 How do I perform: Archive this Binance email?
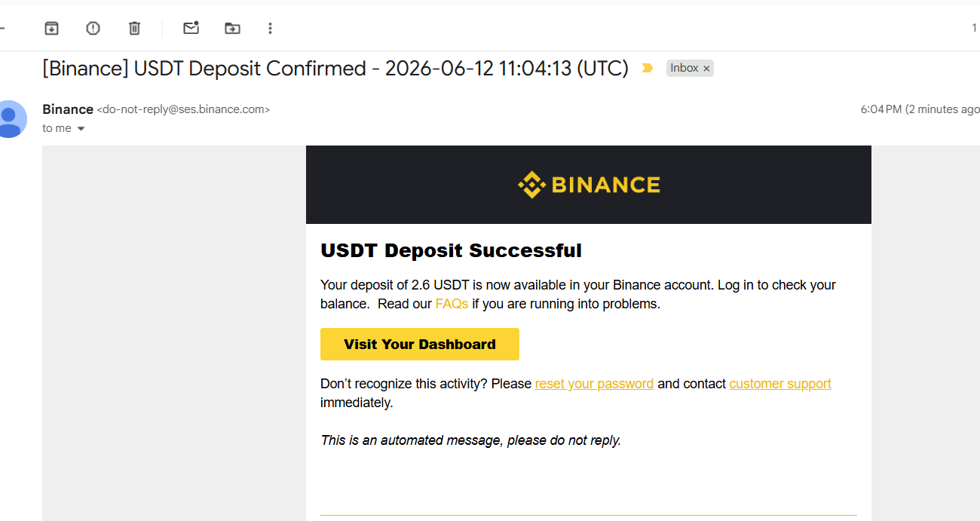click(x=51, y=29)
